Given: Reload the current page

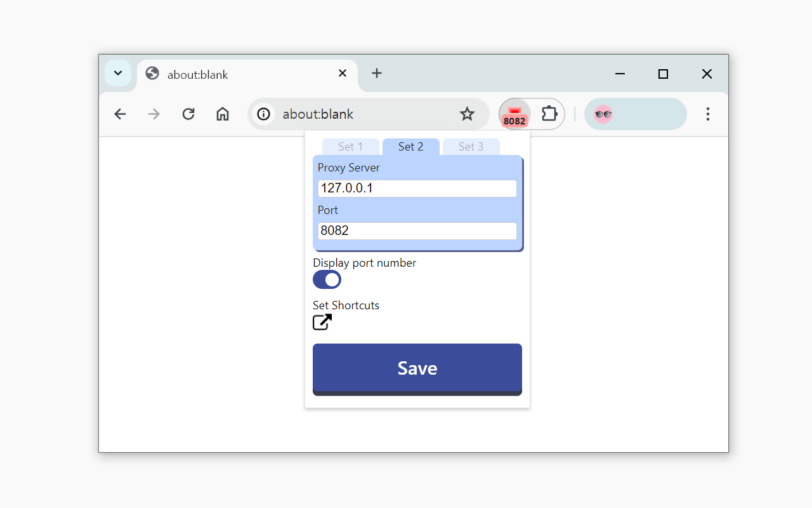Looking at the screenshot, I should 188,114.
